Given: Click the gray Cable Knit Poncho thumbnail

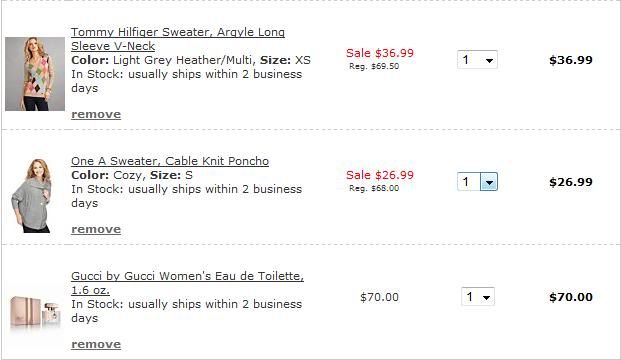Looking at the screenshot, I should [x=31, y=195].
